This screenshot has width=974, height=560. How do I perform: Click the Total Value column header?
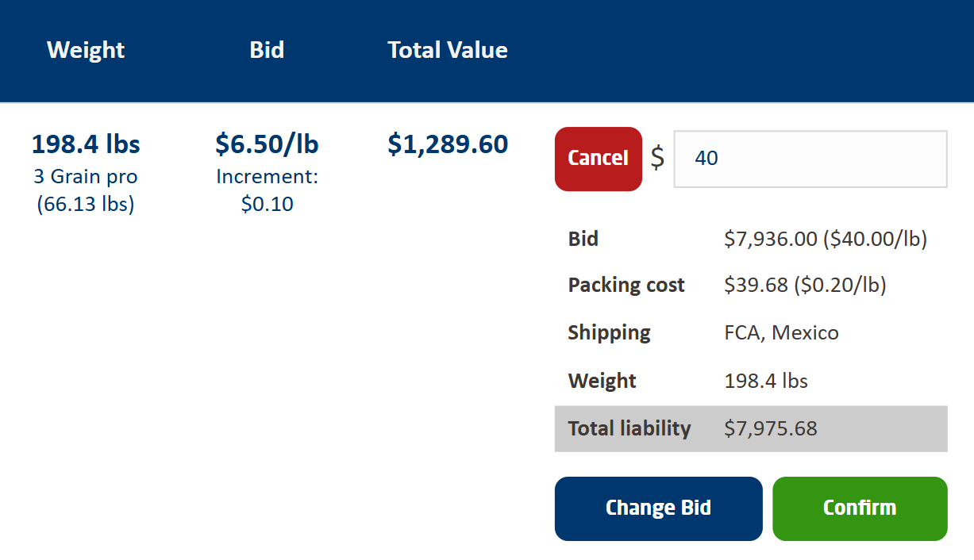(448, 49)
